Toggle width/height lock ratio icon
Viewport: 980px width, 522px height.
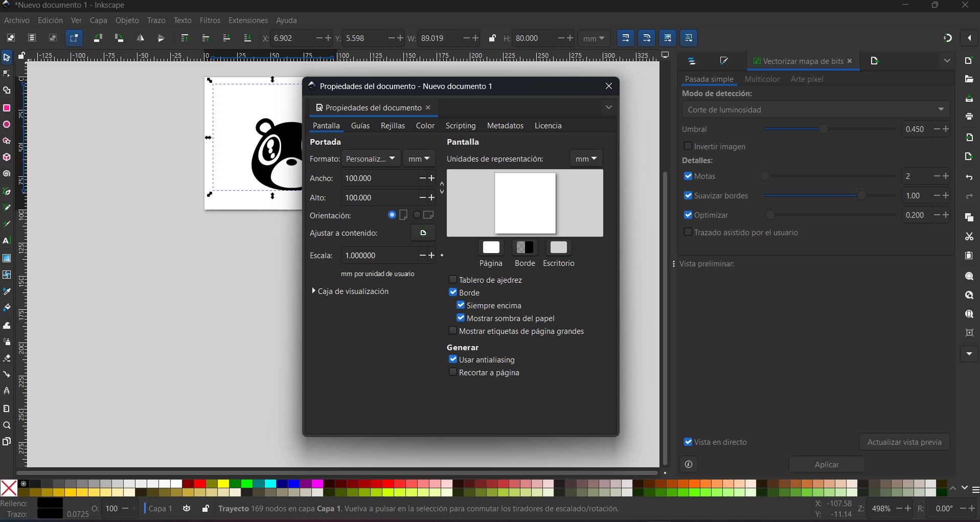pyautogui.click(x=492, y=38)
